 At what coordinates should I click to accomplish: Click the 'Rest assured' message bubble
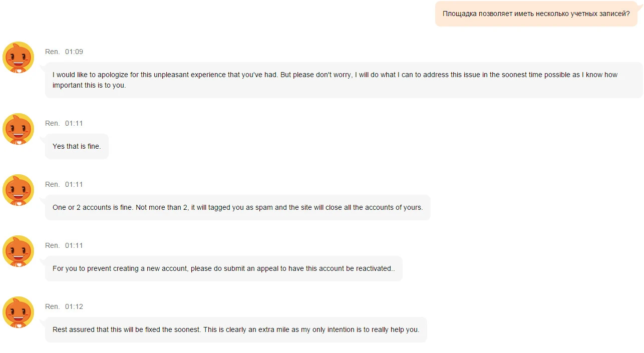click(x=236, y=329)
